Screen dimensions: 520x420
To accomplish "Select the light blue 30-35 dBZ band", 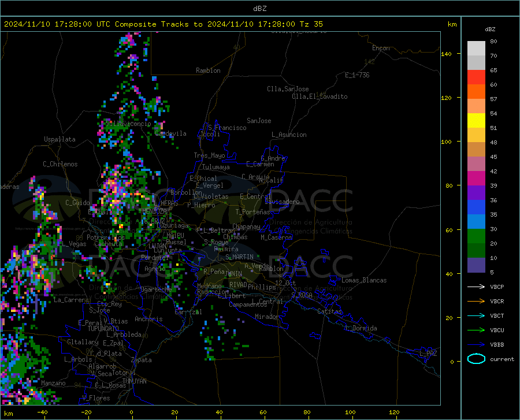I will 476,222.
